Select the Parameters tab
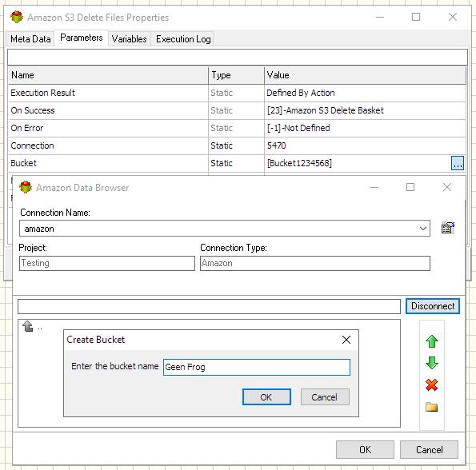The width and height of the screenshot is (476, 470). tap(82, 38)
